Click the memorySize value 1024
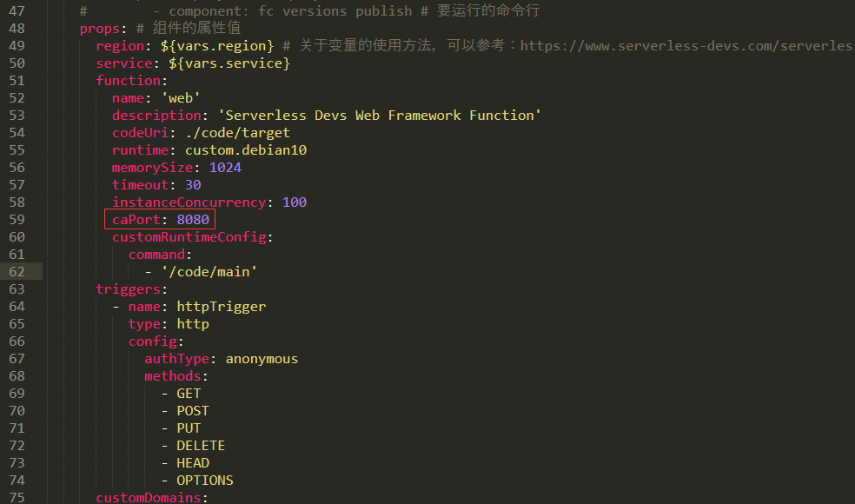The image size is (855, 504). coord(225,168)
